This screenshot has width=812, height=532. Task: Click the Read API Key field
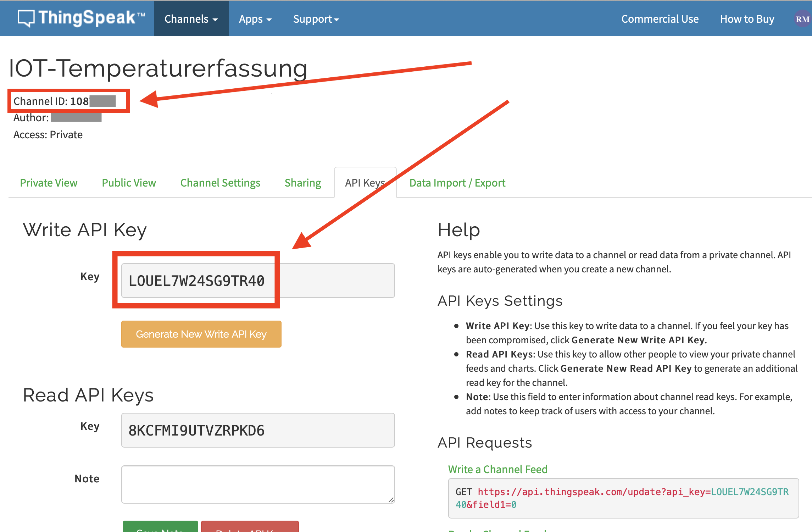pyautogui.click(x=258, y=430)
